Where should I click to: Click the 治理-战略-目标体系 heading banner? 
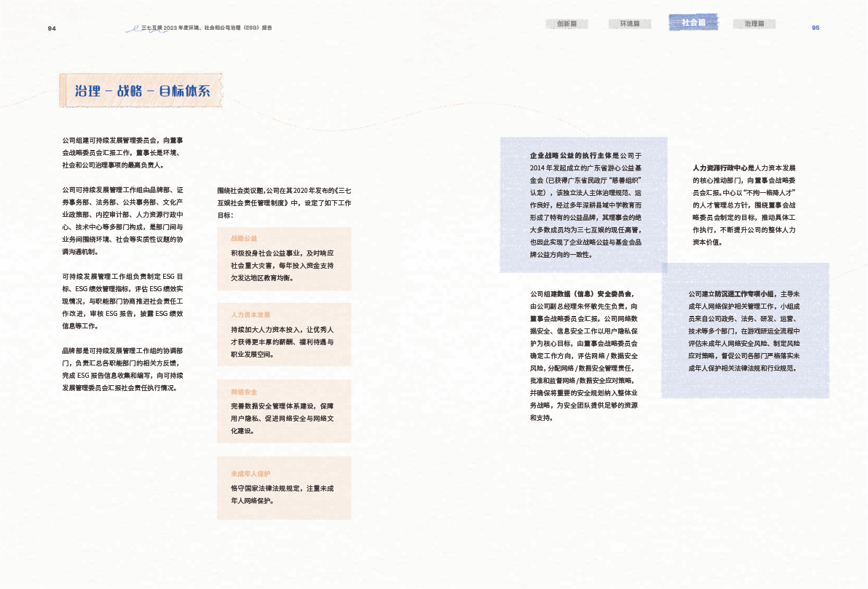click(x=142, y=91)
